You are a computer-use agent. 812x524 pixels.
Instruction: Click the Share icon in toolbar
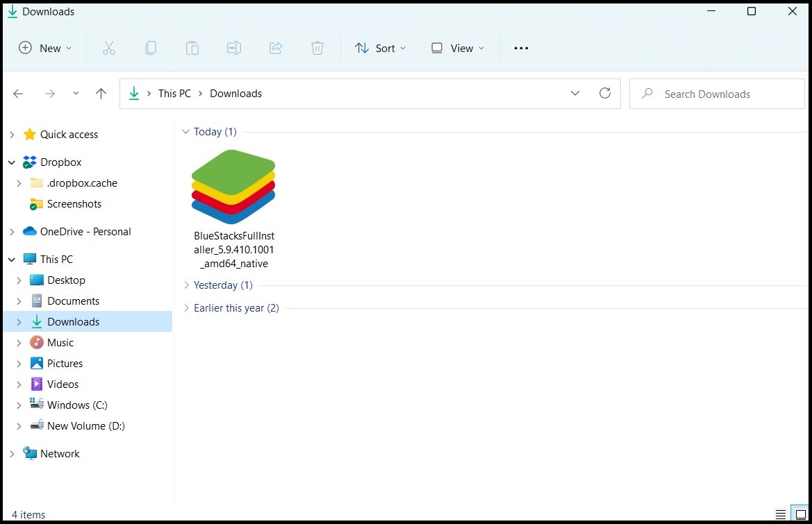276,48
